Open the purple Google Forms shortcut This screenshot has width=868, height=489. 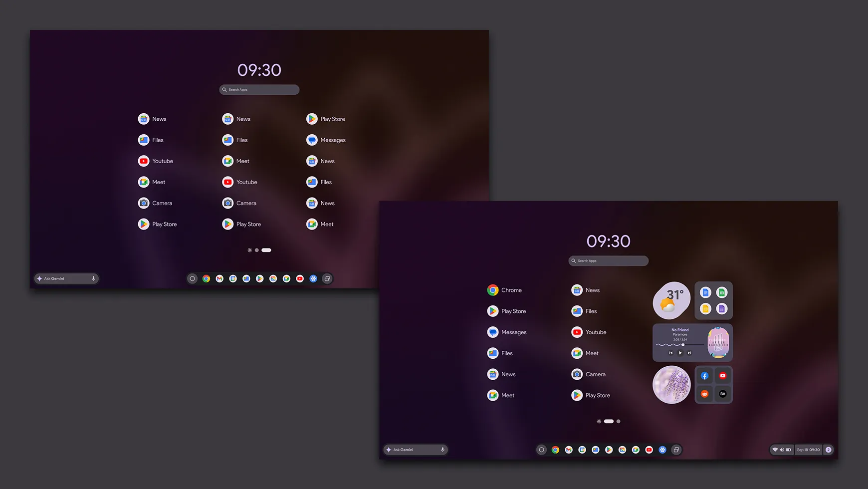722,309
